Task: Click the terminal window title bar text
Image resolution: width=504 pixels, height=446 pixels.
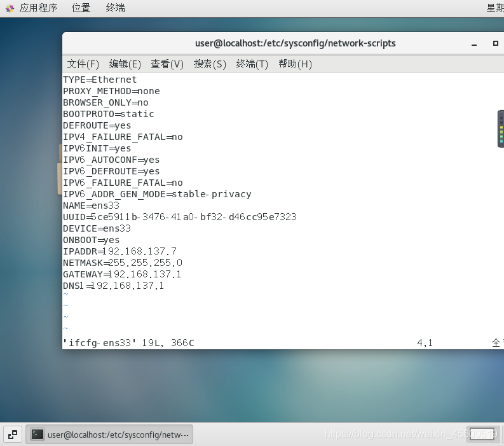Action: (x=296, y=43)
